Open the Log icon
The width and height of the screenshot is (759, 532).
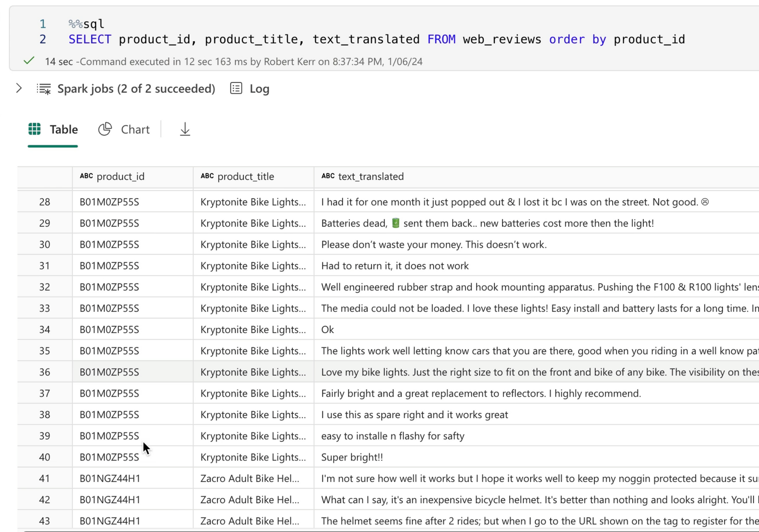point(236,88)
